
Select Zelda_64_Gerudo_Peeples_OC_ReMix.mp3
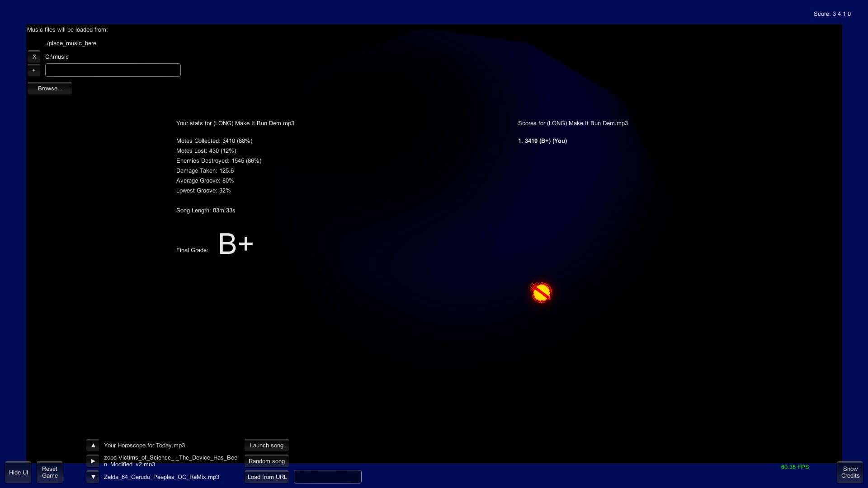point(161,477)
